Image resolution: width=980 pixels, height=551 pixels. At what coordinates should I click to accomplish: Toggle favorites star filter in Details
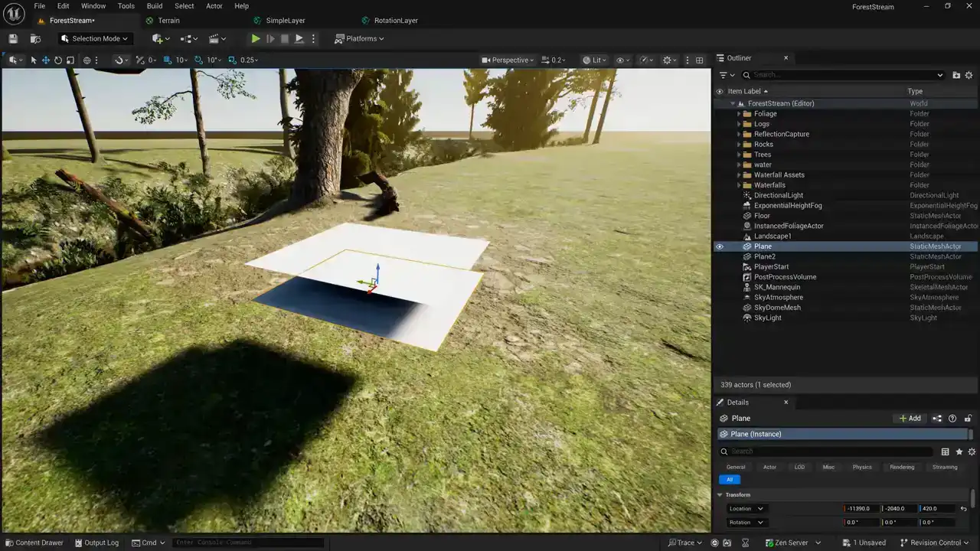[959, 452]
